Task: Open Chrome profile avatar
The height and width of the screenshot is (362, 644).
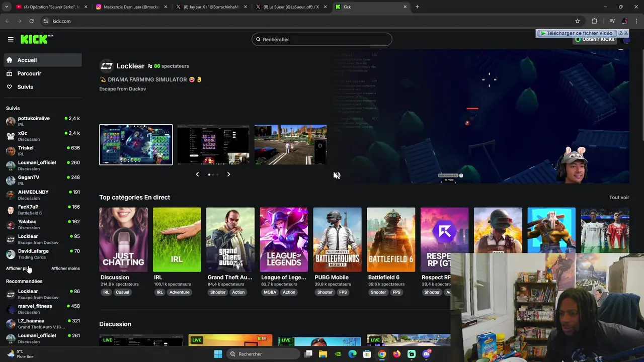Action: 624,21
